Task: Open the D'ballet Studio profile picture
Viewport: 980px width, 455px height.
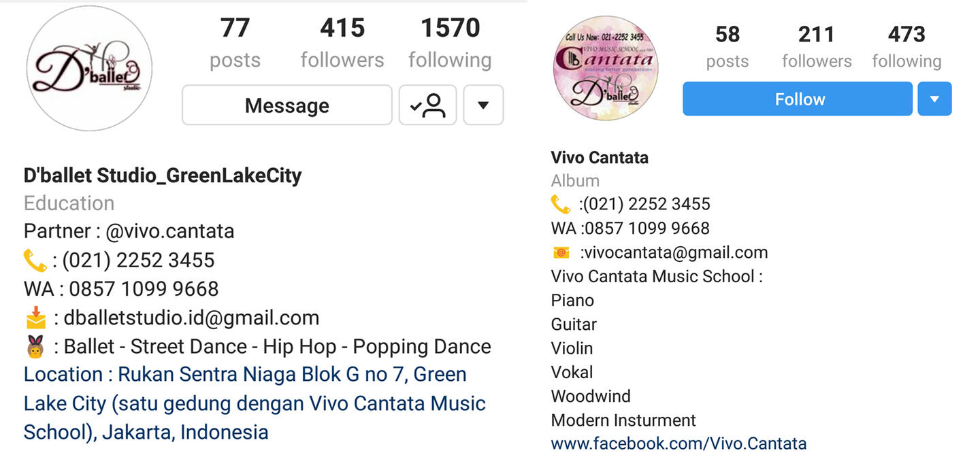Action: pos(89,68)
